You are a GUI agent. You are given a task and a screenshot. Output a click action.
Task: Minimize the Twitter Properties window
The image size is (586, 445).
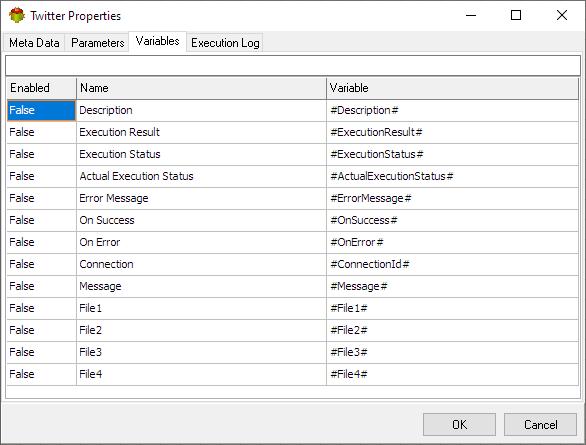(x=471, y=15)
